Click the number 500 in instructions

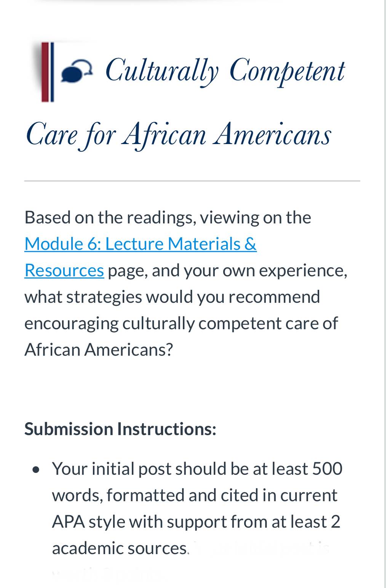tap(327, 468)
